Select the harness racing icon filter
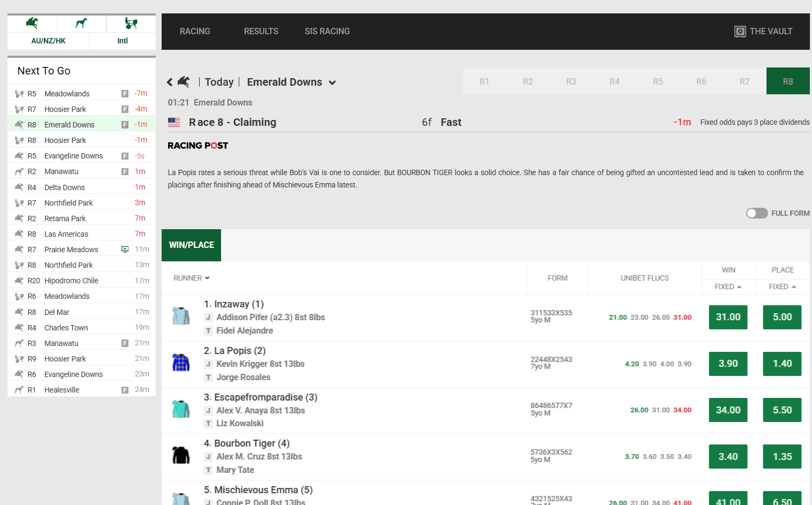812x505 pixels. pyautogui.click(x=131, y=23)
